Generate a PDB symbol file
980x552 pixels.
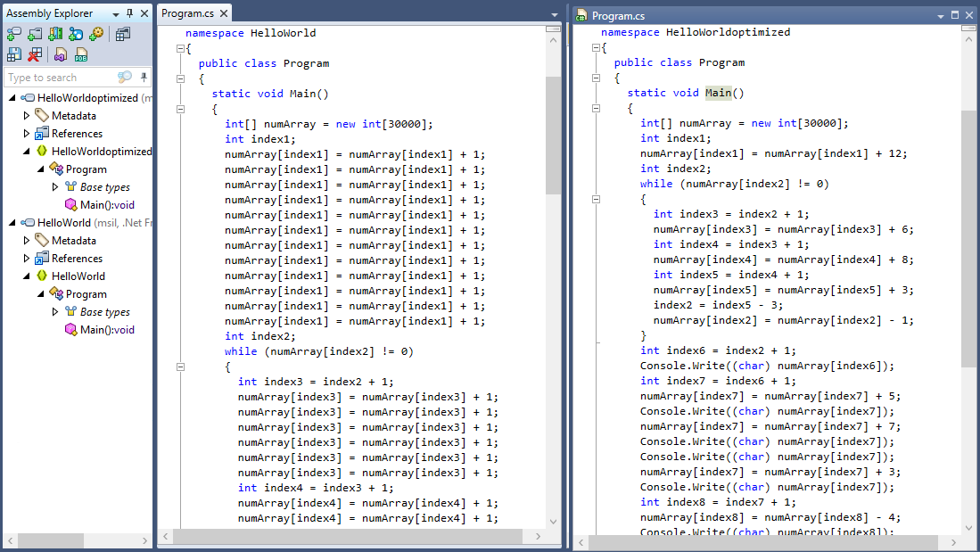point(81,54)
